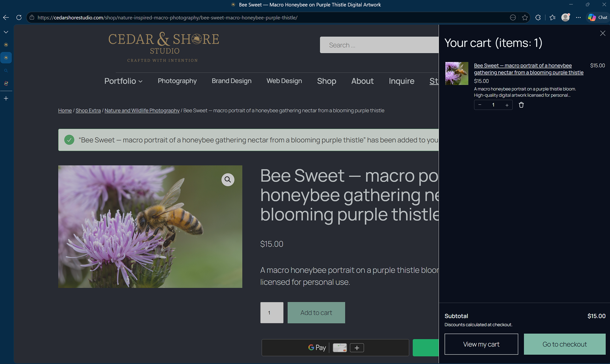Collapse the vertical tabs chevron
This screenshot has height=364, width=610.
point(6,32)
